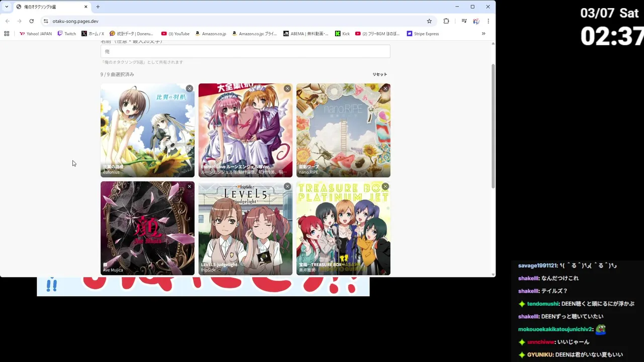This screenshot has height=362, width=644.
Task: Open the Chrome tab search dropdown arrow
Action: coord(7,7)
